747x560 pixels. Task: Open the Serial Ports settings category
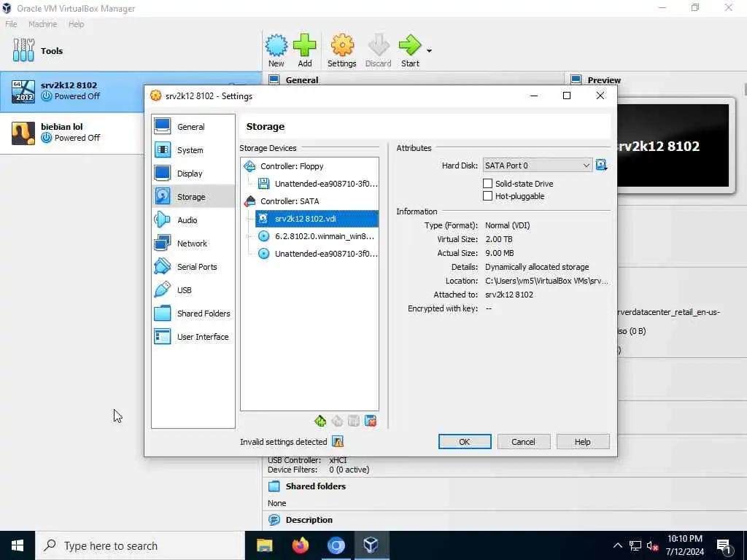[x=193, y=267]
